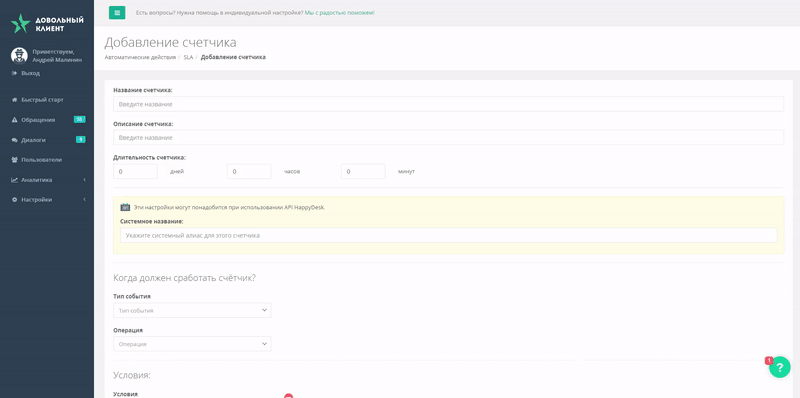This screenshot has width=800, height=398.
Task: Click the Выход logout link
Action: (x=26, y=73)
